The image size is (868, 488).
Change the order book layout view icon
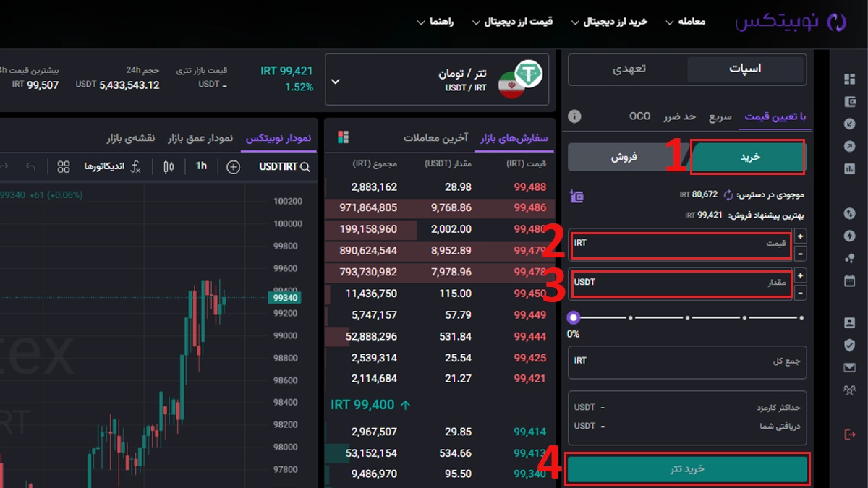pyautogui.click(x=343, y=137)
